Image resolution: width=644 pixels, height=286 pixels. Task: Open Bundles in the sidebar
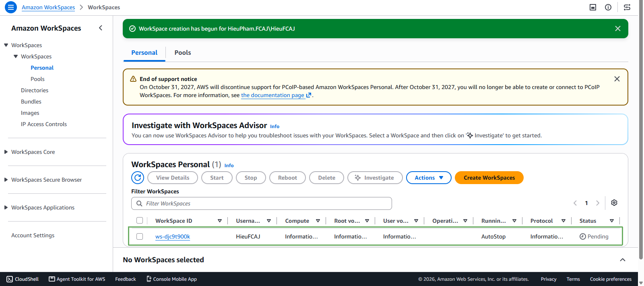(31, 102)
